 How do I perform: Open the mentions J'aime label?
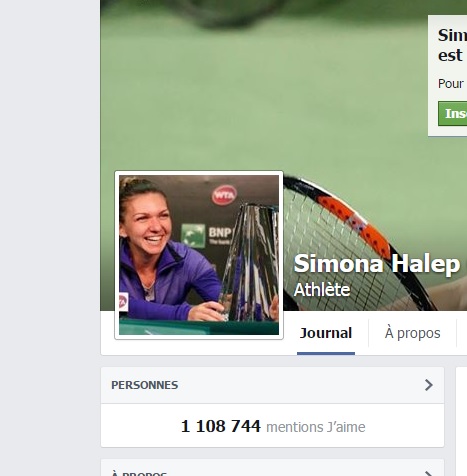coord(316,427)
